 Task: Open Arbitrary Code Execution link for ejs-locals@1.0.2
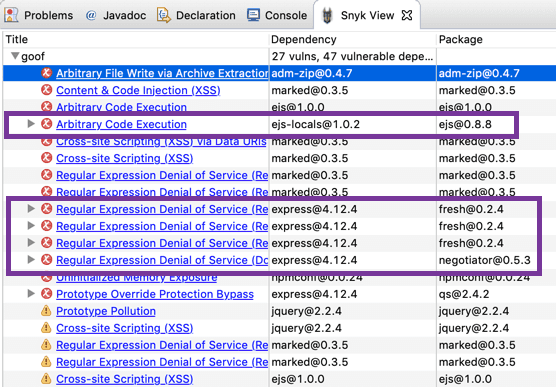(121, 124)
